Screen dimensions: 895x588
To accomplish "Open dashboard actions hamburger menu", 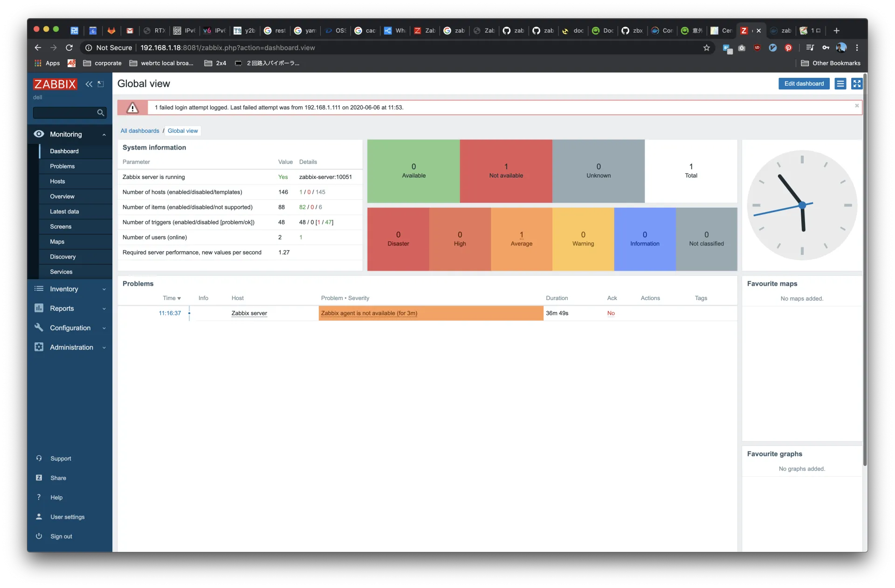I will [840, 84].
